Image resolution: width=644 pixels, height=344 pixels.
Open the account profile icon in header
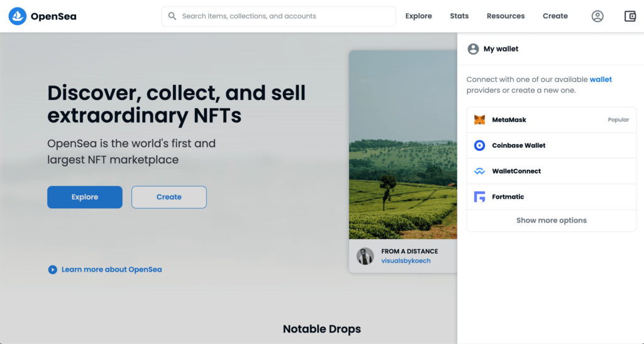click(x=597, y=16)
